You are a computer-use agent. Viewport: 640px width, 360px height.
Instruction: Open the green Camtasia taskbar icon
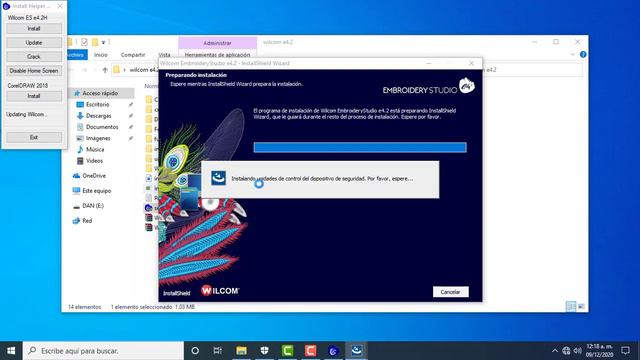287,351
